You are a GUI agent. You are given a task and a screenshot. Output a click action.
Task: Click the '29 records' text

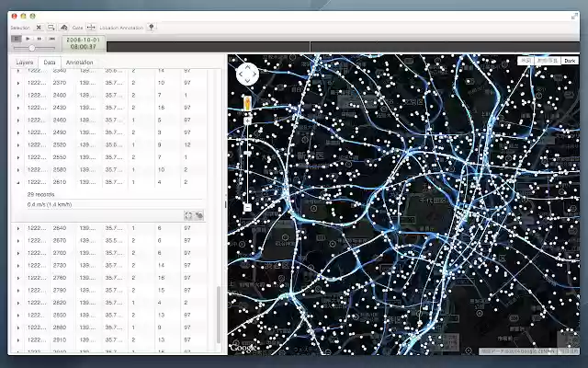40,194
